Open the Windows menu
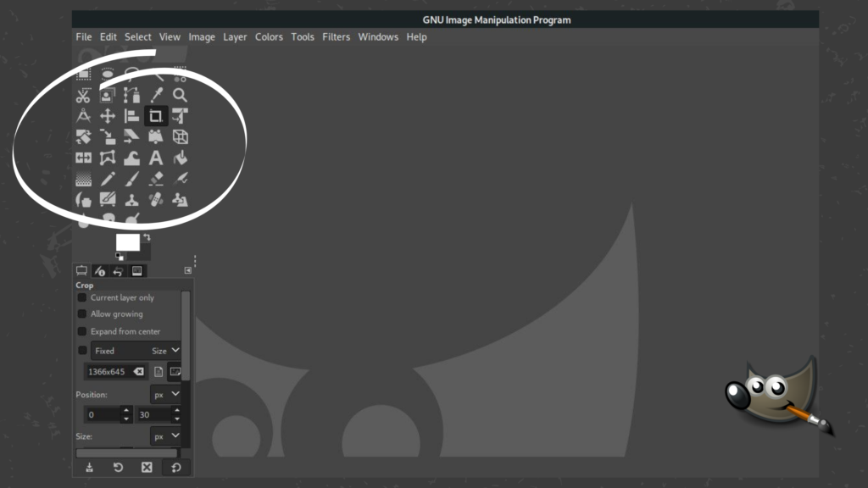The image size is (868, 488). [x=378, y=37]
